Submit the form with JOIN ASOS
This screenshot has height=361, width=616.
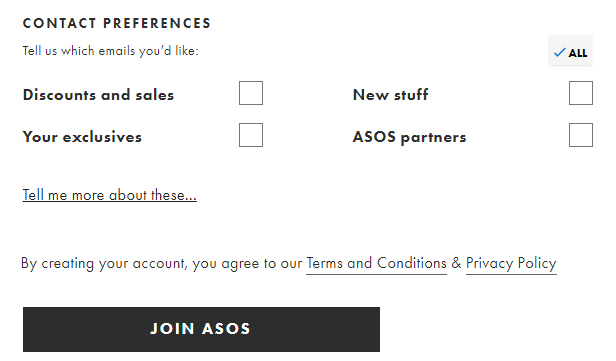(x=201, y=329)
